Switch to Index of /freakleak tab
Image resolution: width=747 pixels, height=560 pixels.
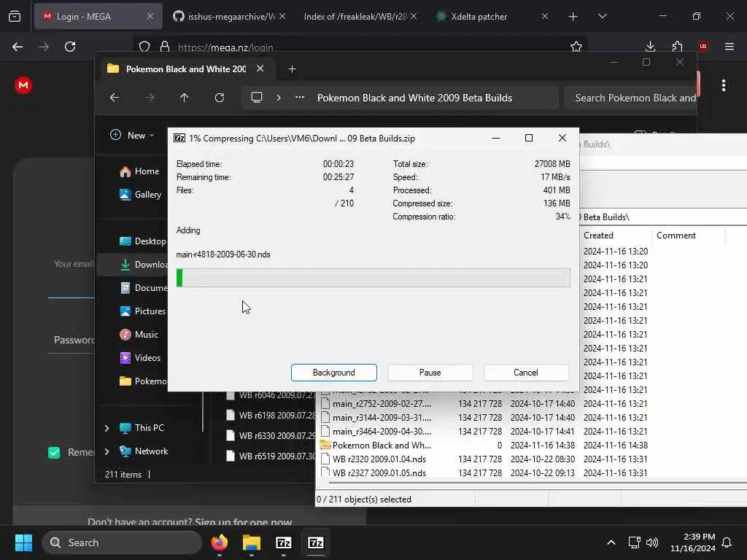(360, 17)
